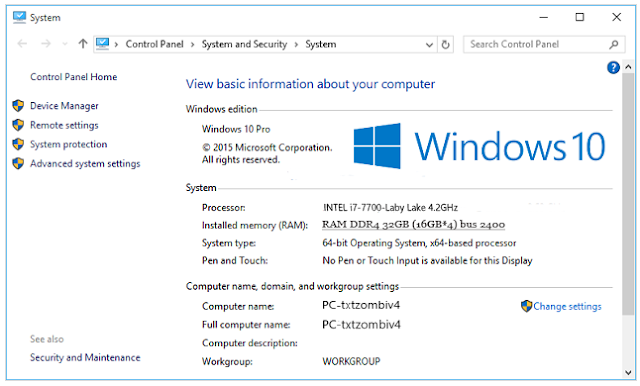Click shield icon beside Device Manager
This screenshot has height=386, width=640.
click(18, 106)
